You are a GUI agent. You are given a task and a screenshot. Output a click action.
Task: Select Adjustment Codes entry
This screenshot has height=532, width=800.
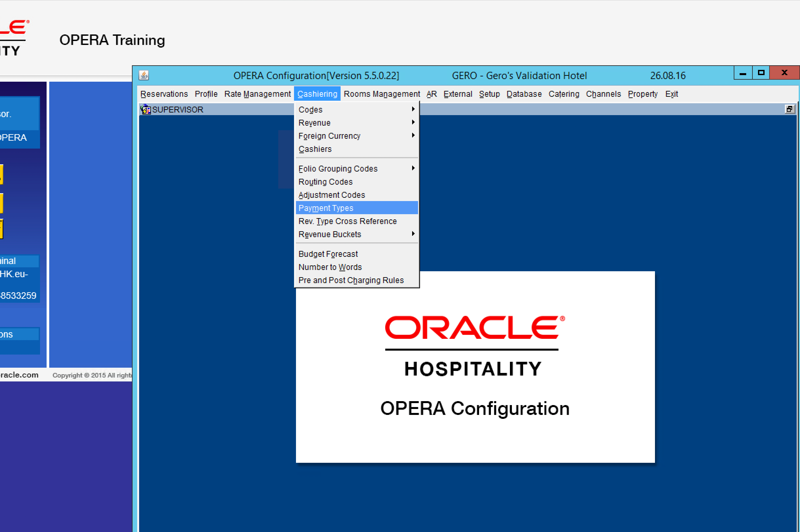click(331, 195)
